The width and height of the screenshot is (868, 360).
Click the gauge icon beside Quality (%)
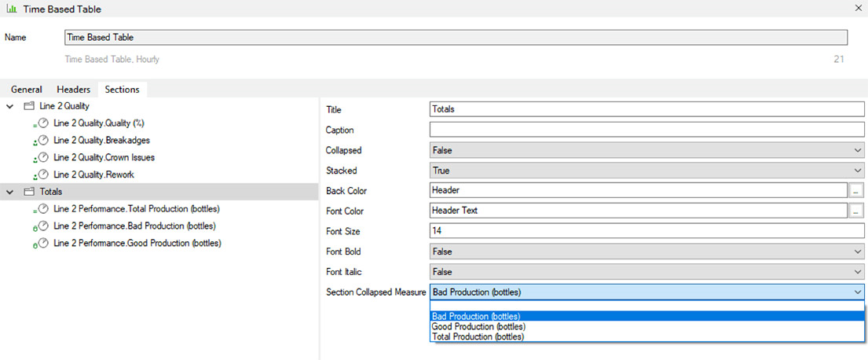tap(42, 123)
